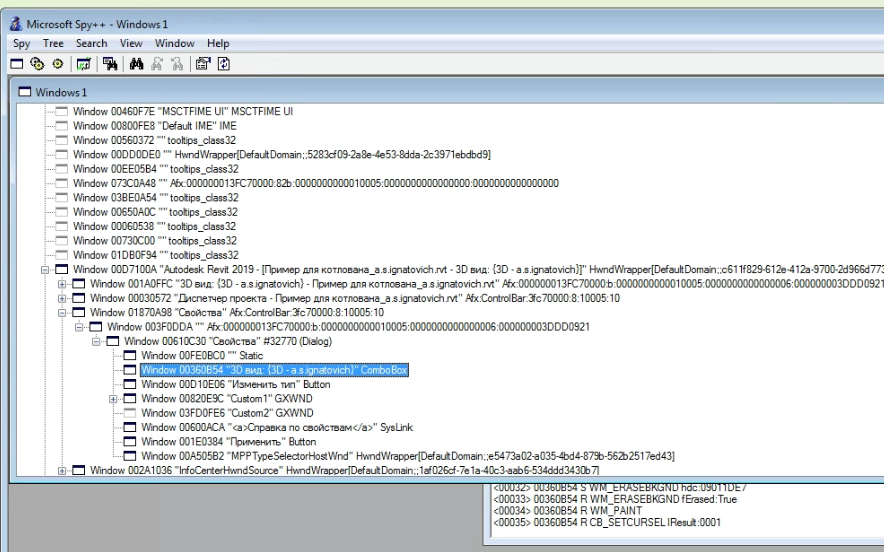The width and height of the screenshot is (884, 552).
Task: Collapse the Window 003F0DDA node
Action: pos(79,327)
